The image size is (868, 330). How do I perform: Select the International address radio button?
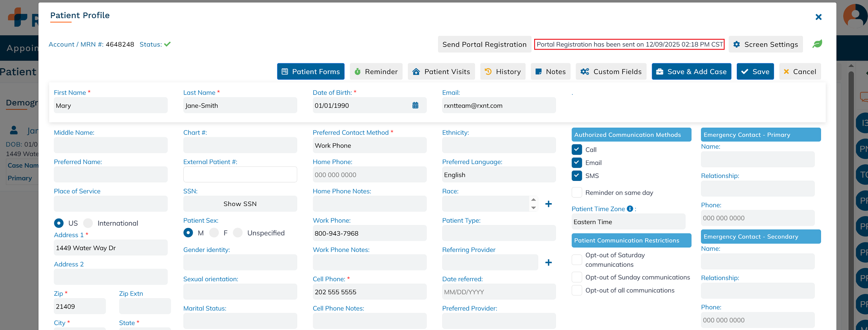pyautogui.click(x=88, y=223)
